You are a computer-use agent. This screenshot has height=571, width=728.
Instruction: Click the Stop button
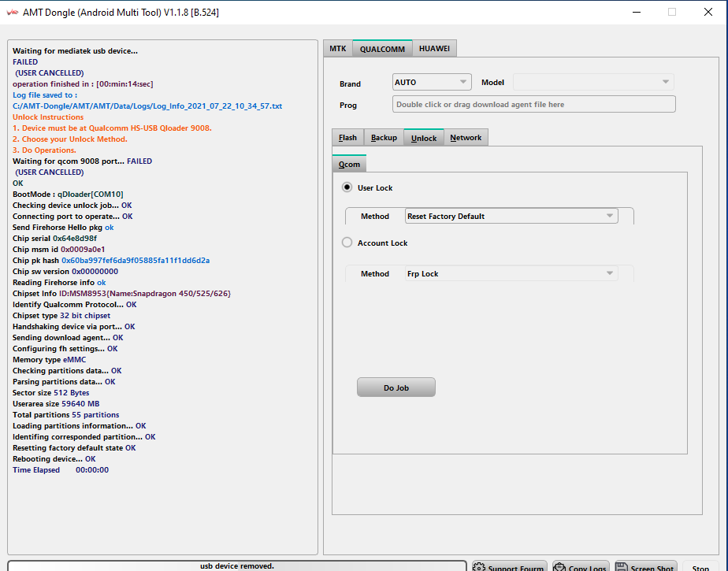[700, 567]
